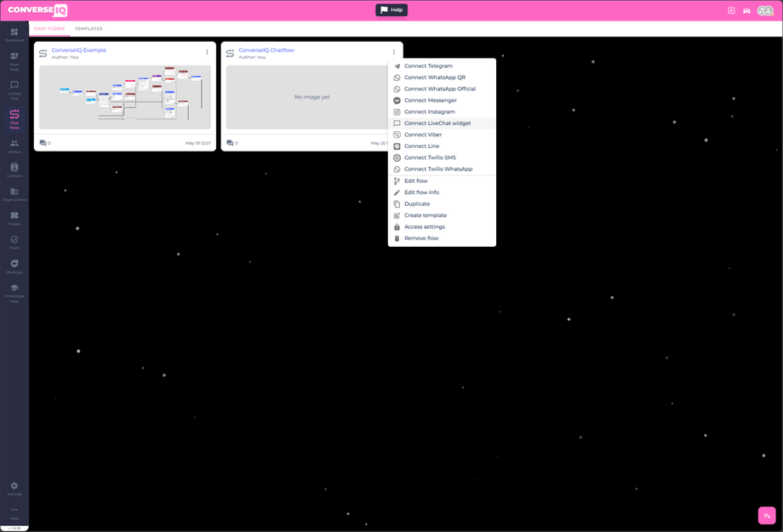Open Settings gear in sidebar
This screenshot has width=783, height=532.
[x=14, y=489]
